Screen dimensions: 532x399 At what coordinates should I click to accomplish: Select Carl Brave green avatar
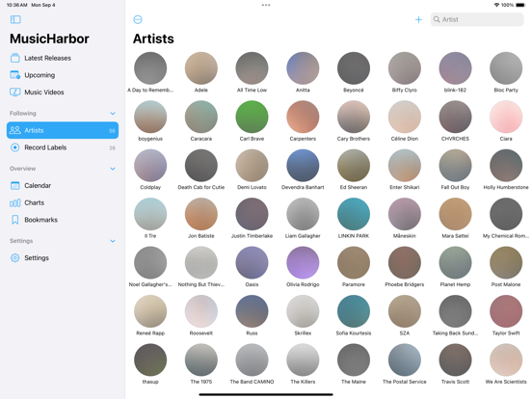click(x=253, y=117)
